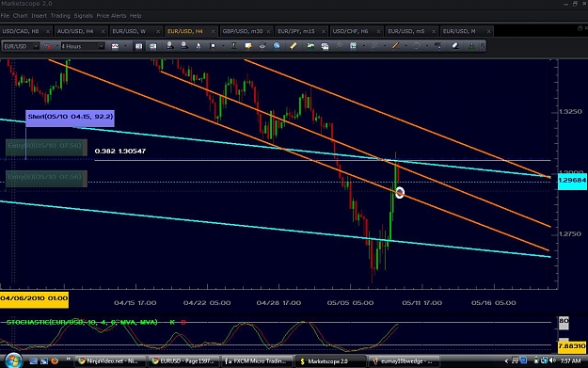Toggle the first grid layout toolbar button
This screenshot has width=588, height=368.
coord(138,46)
